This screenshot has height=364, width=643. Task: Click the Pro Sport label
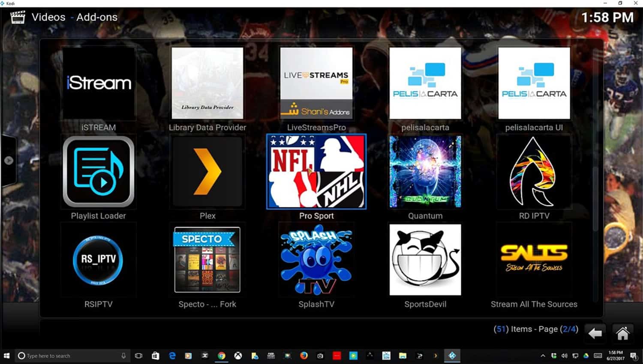click(316, 216)
